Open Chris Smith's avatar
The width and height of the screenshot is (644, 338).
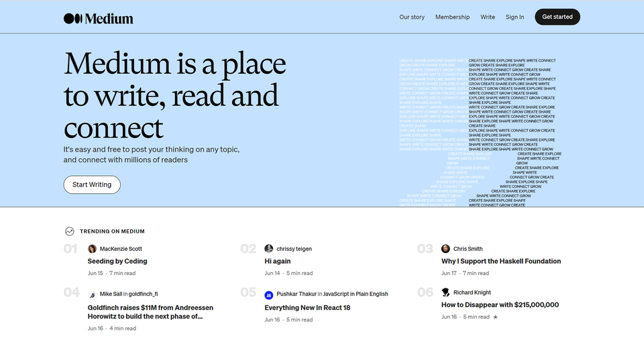pos(445,248)
